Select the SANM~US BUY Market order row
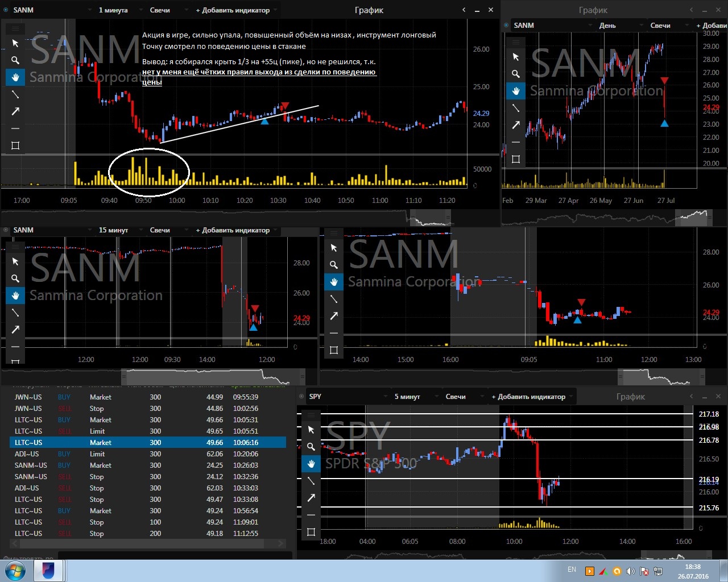This screenshot has width=728, height=582. [x=148, y=465]
